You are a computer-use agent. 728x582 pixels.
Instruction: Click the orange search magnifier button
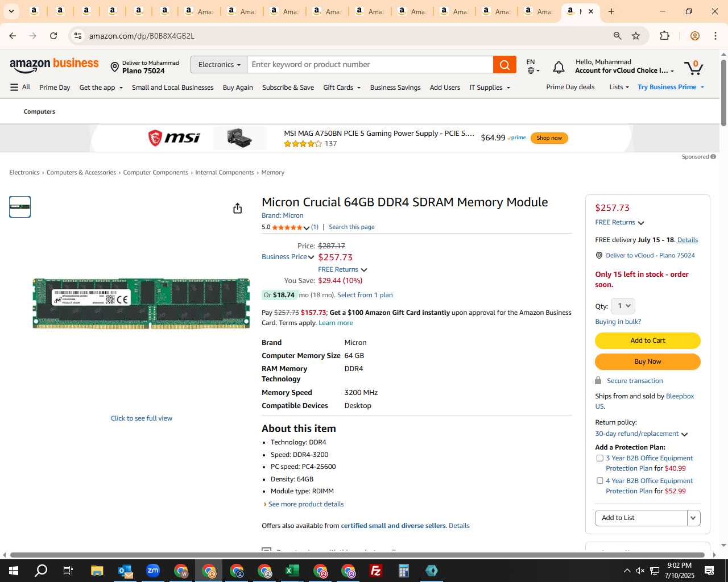(x=504, y=65)
